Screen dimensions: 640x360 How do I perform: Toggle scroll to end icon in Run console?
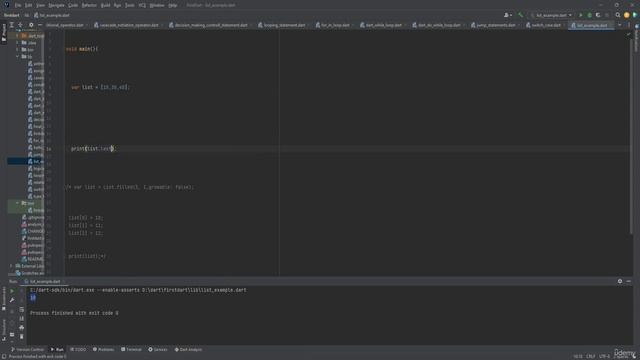22,318
